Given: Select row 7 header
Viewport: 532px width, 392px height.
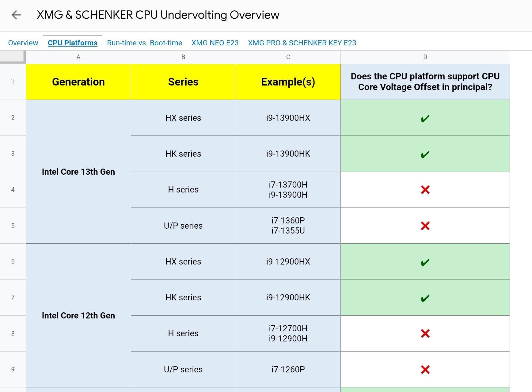Looking at the screenshot, I should [13, 297].
